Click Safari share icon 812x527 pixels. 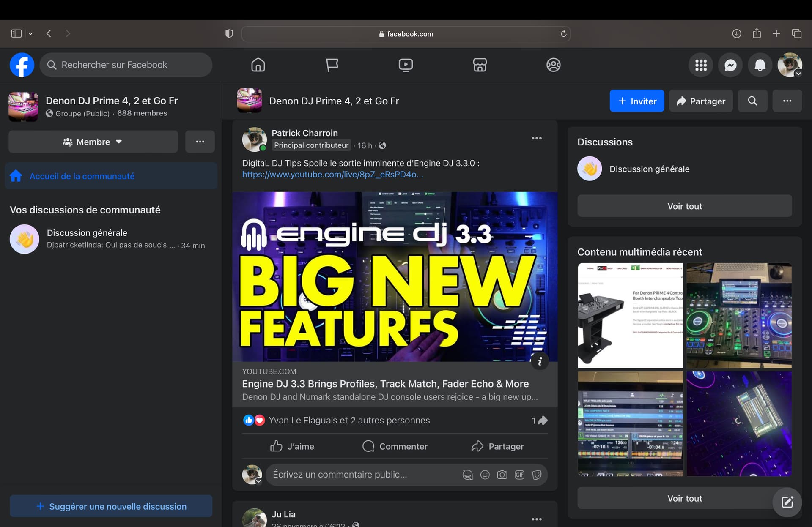tap(757, 33)
